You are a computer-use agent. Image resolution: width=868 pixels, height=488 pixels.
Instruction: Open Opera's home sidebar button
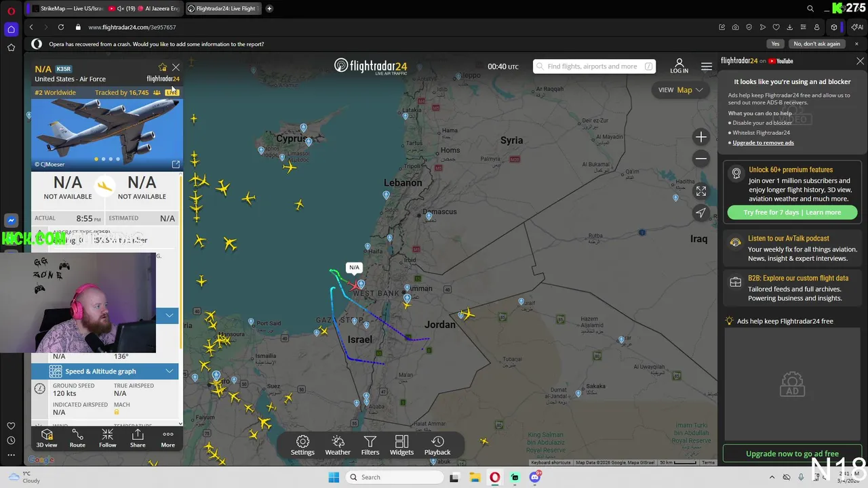11,29
